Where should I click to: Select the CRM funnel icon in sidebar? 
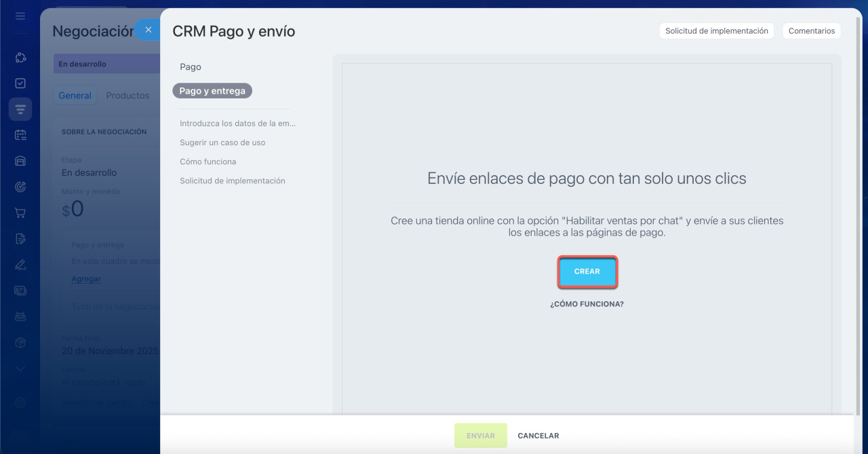tap(20, 109)
